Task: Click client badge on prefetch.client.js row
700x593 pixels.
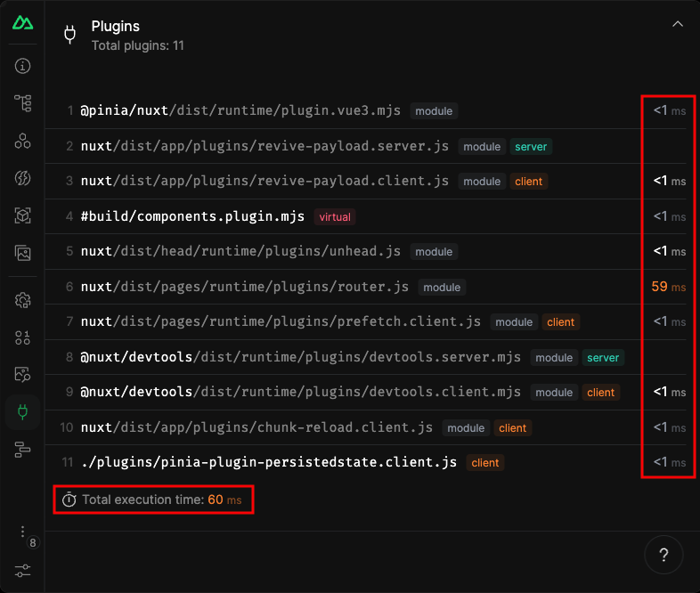Action: [x=561, y=322]
